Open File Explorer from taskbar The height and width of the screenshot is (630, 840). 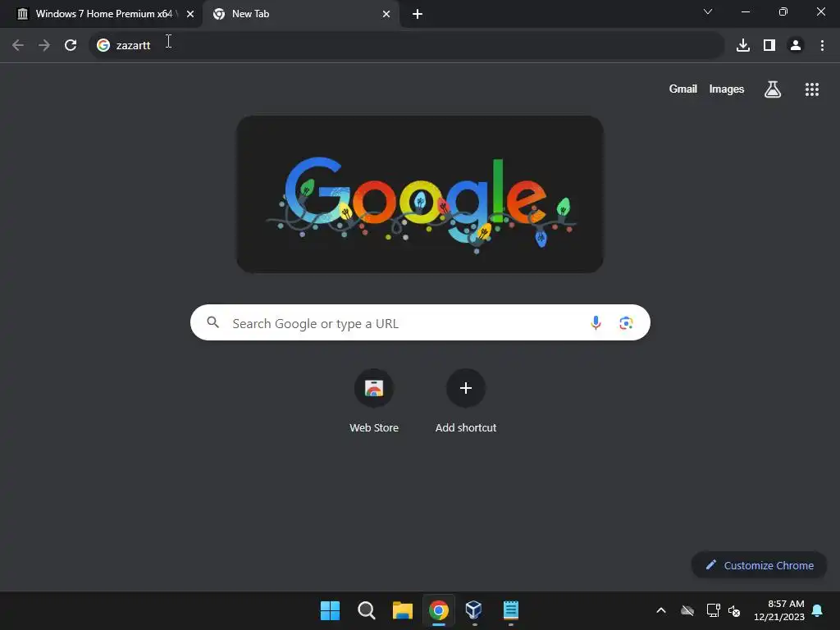click(x=402, y=610)
